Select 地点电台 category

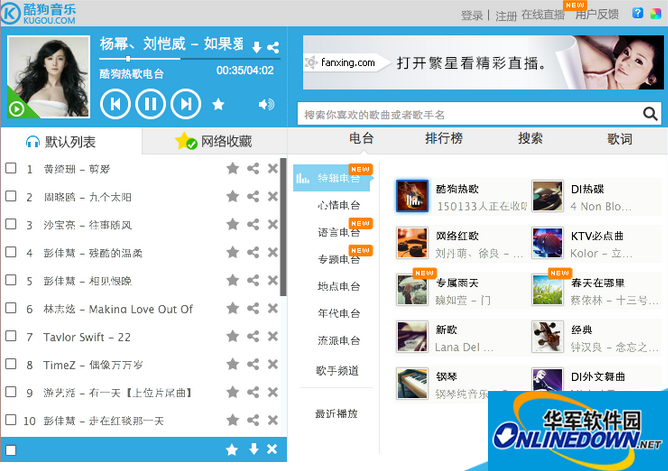(x=339, y=286)
